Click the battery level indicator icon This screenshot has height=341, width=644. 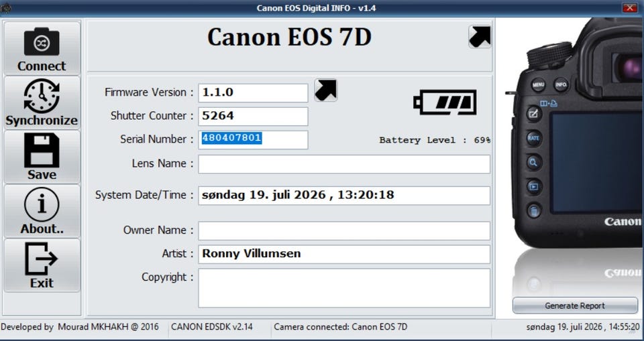pos(445,103)
